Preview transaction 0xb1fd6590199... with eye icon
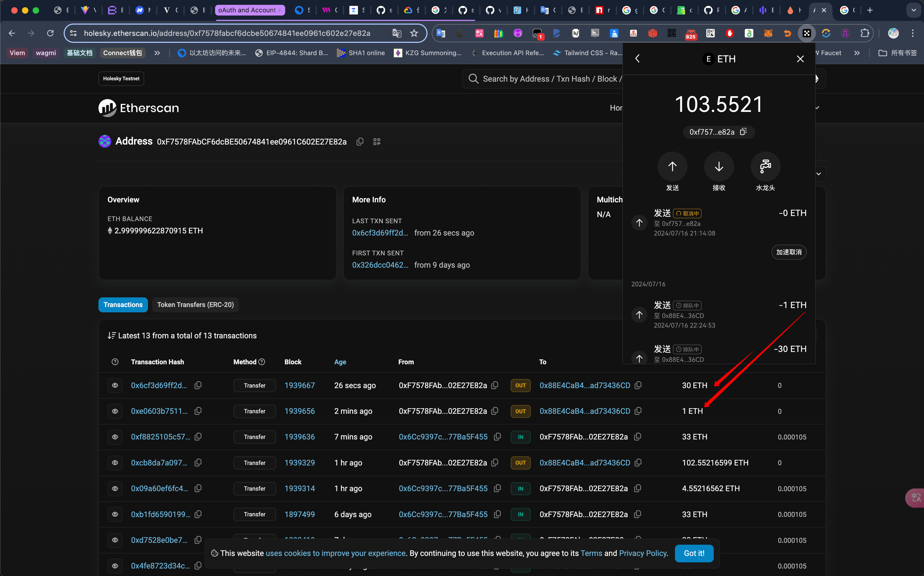Screen dimensions: 924x576 [x=115, y=514]
